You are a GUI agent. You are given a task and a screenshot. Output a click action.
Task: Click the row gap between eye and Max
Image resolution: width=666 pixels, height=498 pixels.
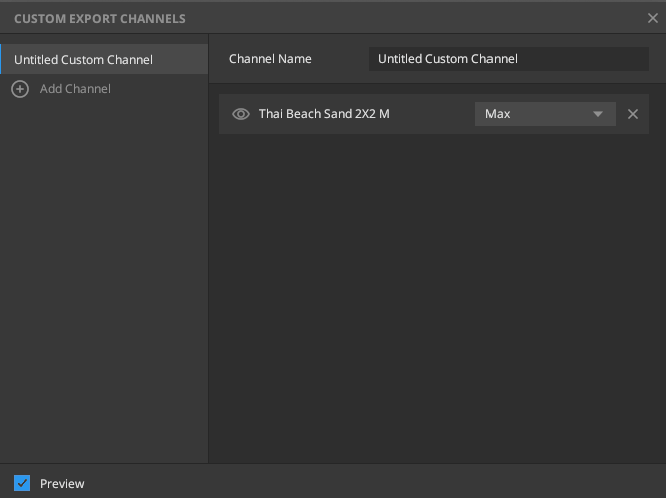pos(430,114)
